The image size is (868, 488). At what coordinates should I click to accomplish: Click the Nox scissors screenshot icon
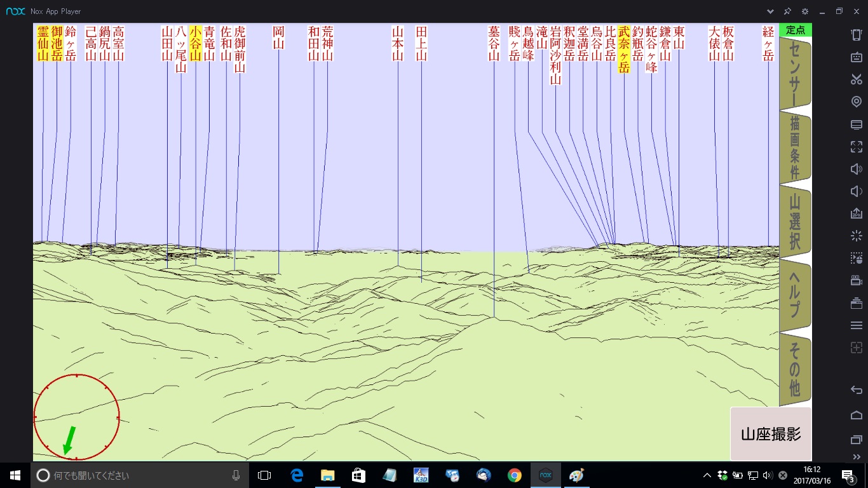(856, 79)
